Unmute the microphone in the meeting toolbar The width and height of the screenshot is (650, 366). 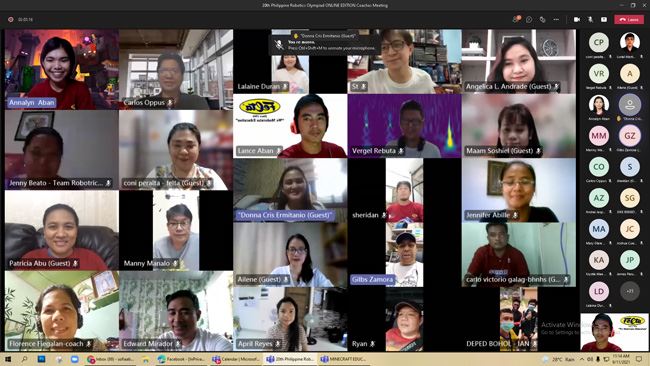click(x=590, y=19)
